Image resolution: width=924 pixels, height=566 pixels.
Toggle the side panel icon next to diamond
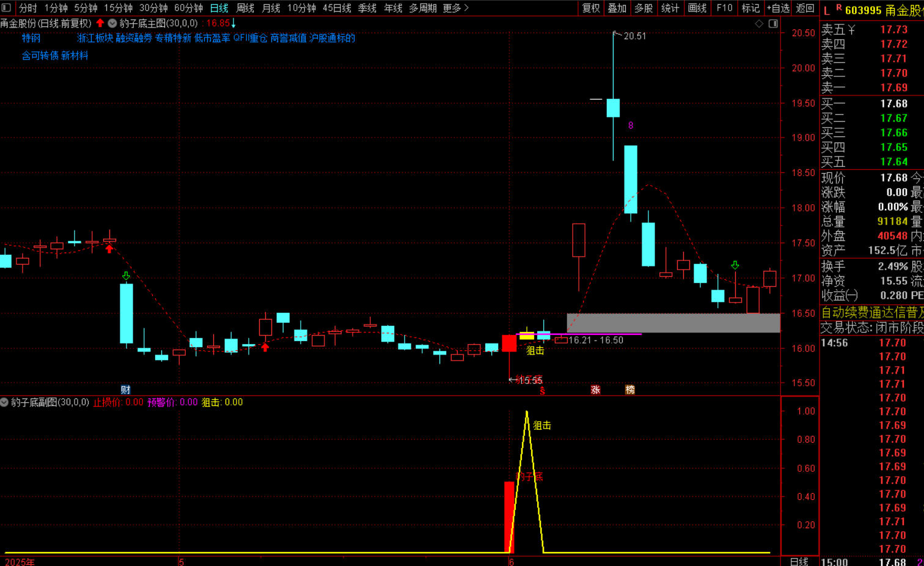(773, 24)
